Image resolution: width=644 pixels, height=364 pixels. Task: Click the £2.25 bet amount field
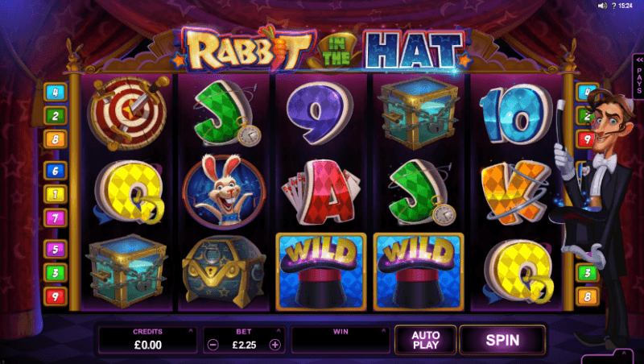244,345
